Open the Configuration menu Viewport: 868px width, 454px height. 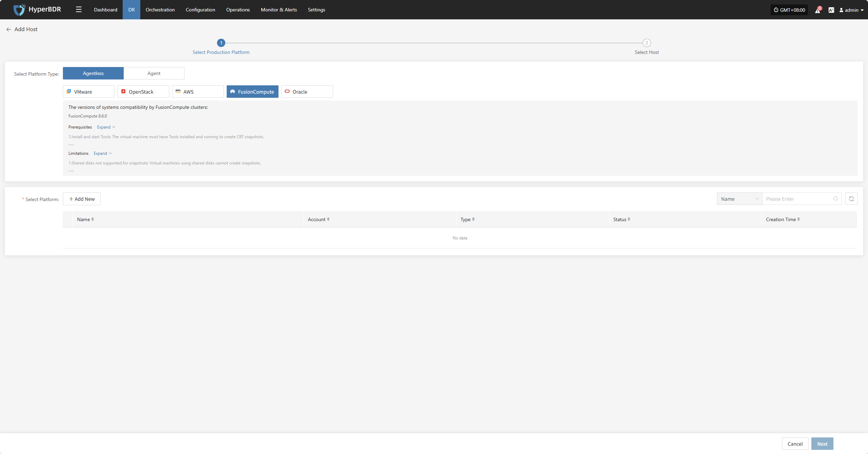click(200, 10)
